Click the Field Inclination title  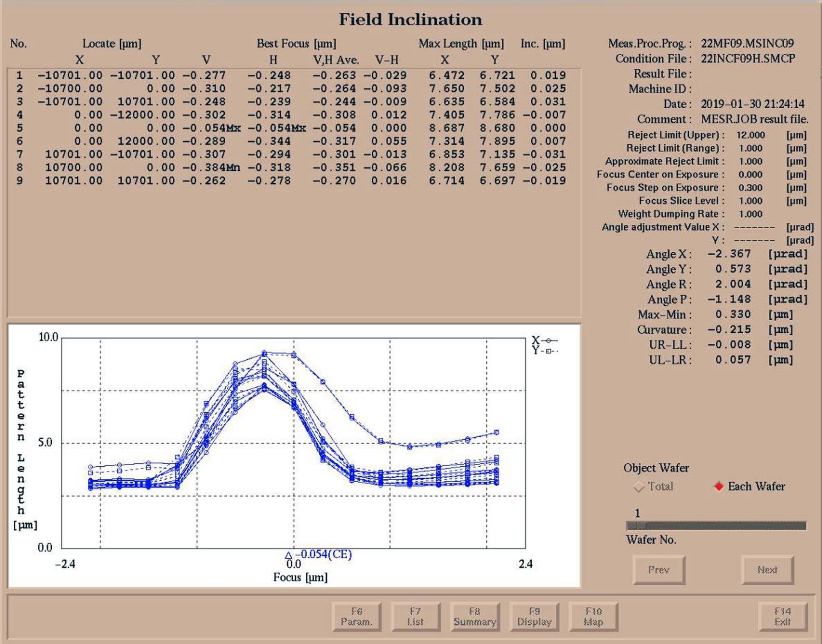pos(411,20)
